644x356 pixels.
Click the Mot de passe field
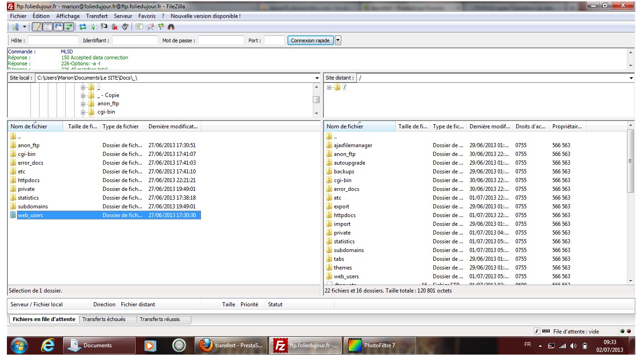pos(221,40)
